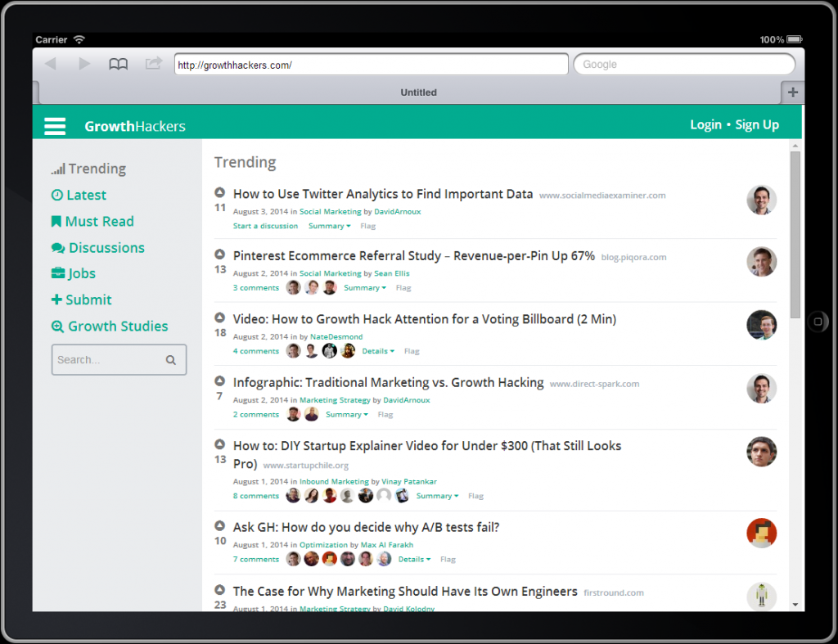Viewport: 838px width, 644px height.
Task: Expand Summary dropdown on the DIY Explainer Video post
Action: (x=437, y=496)
